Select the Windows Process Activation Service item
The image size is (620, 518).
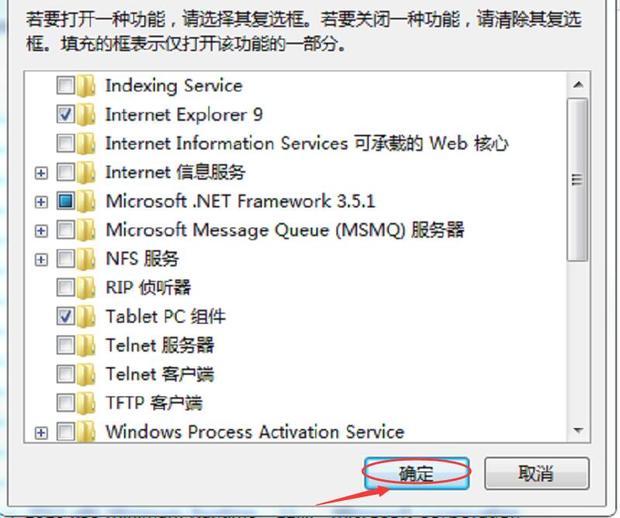(x=255, y=432)
